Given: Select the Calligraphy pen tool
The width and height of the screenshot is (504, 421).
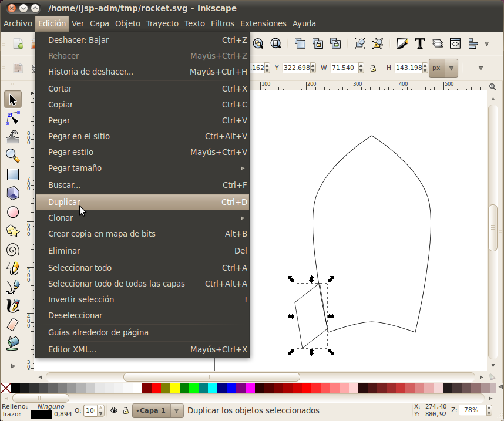Looking at the screenshot, I should click(13, 306).
